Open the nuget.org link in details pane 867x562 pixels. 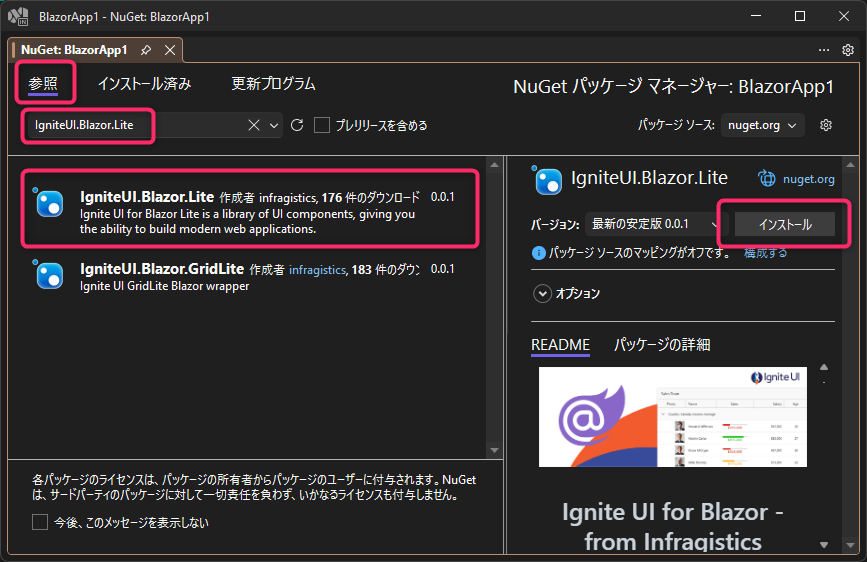click(808, 179)
